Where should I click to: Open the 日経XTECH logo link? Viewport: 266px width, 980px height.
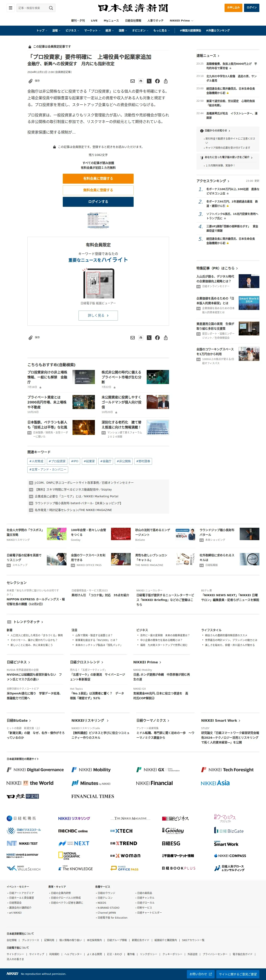pyautogui.click(x=122, y=831)
